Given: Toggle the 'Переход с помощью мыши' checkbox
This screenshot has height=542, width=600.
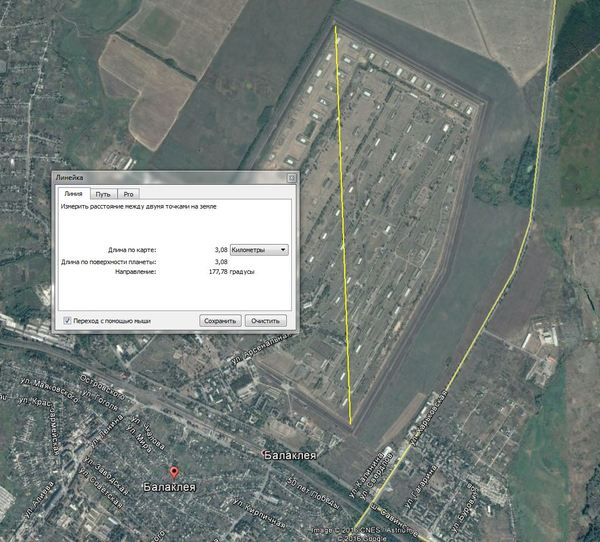Looking at the screenshot, I should pos(67,321).
